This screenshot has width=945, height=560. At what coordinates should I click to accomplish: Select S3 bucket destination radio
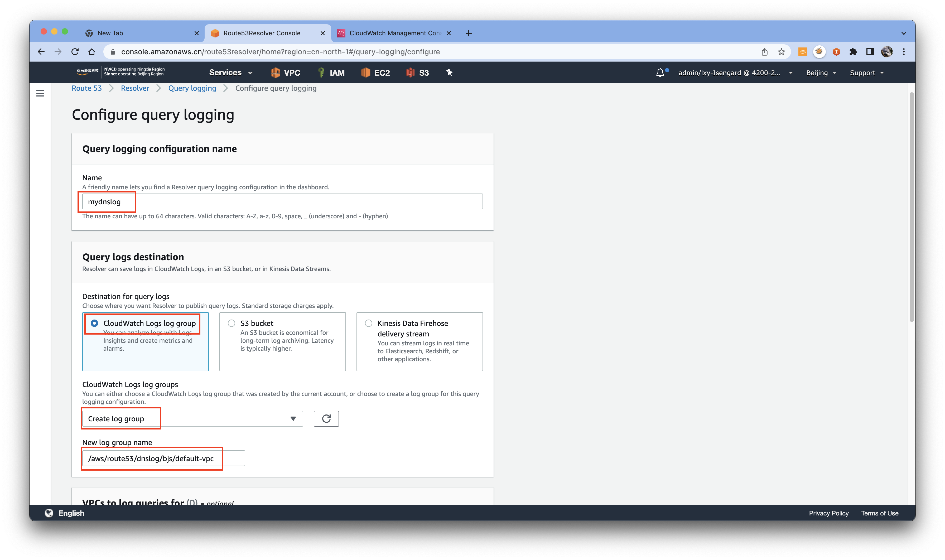(x=231, y=324)
